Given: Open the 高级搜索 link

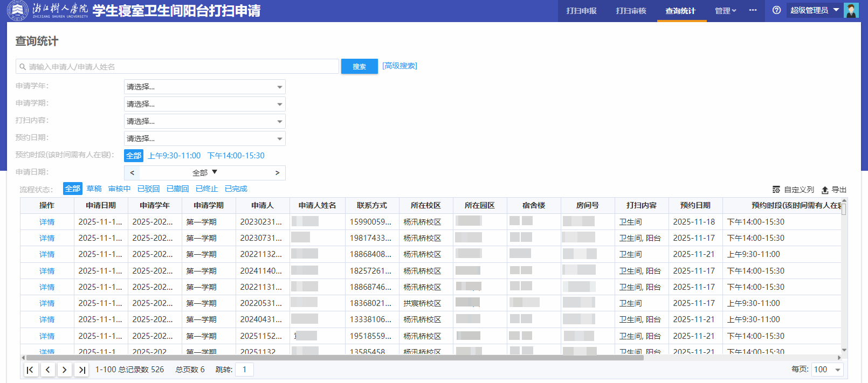Looking at the screenshot, I should (x=399, y=66).
